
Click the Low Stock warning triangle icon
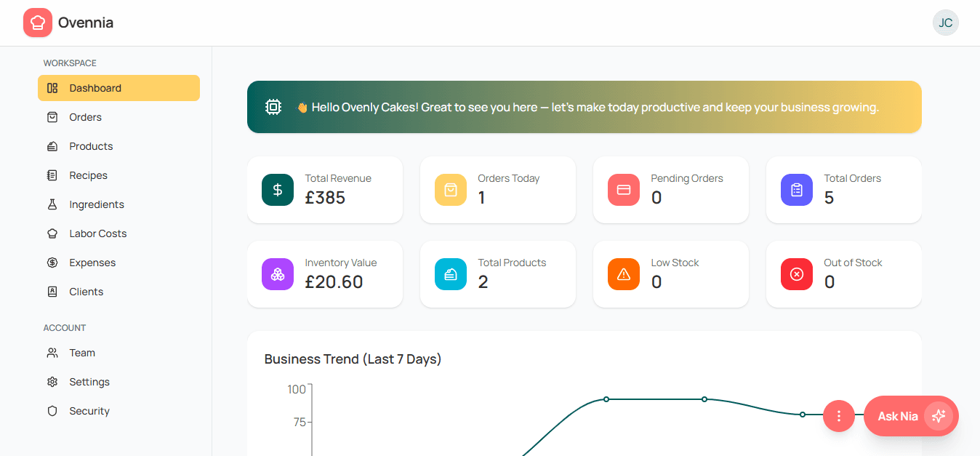(x=623, y=274)
